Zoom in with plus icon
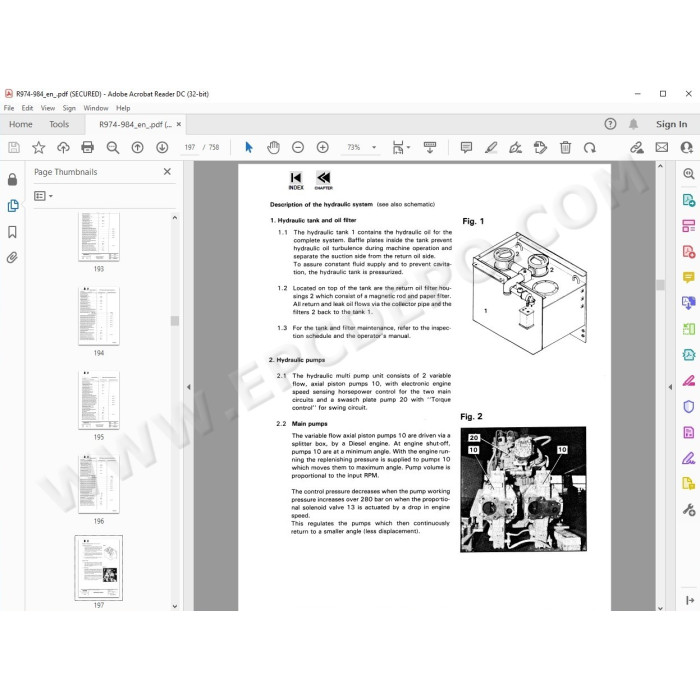Viewport: 700px width, 700px height. (322, 147)
